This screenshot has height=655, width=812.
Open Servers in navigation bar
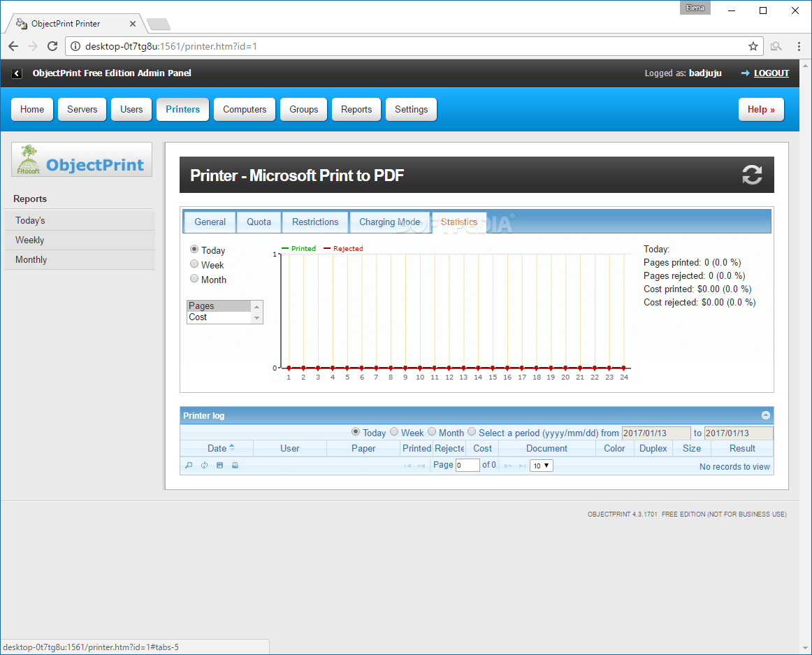pos(82,109)
